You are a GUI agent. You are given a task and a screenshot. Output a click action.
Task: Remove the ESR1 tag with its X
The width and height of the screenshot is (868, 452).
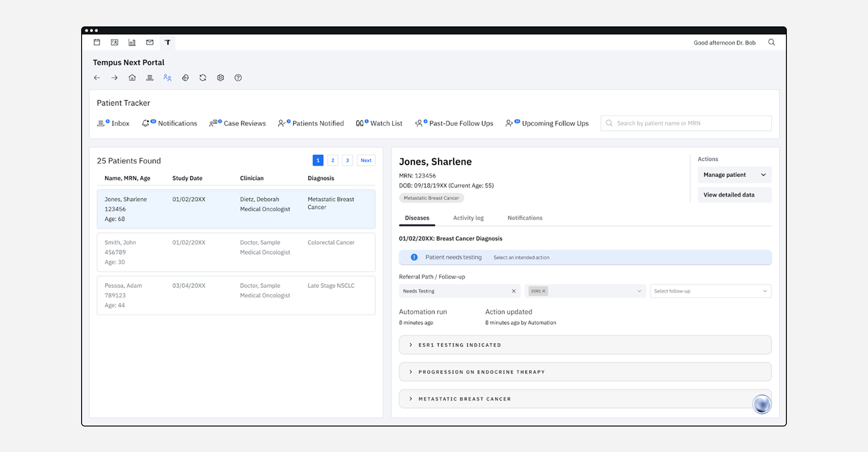[x=543, y=291]
